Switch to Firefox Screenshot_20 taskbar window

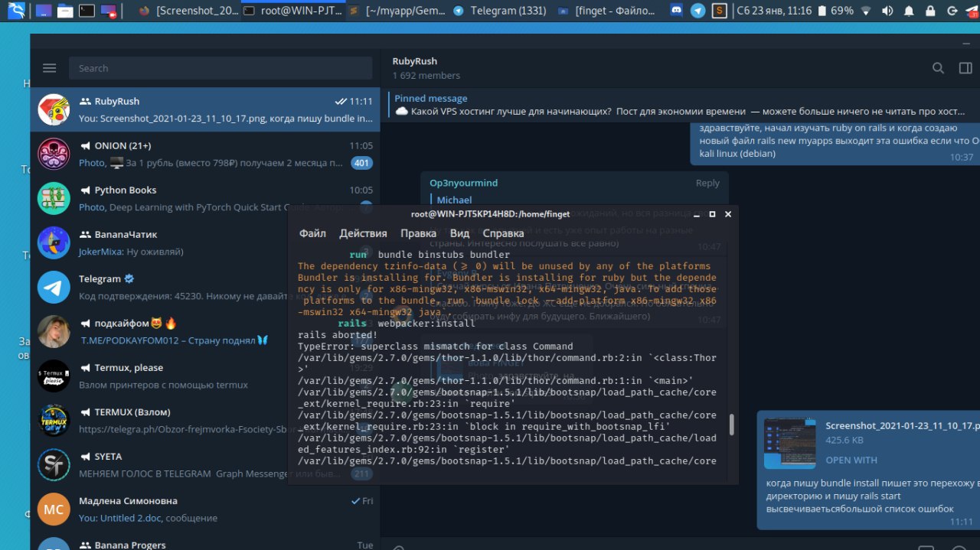[x=188, y=11]
